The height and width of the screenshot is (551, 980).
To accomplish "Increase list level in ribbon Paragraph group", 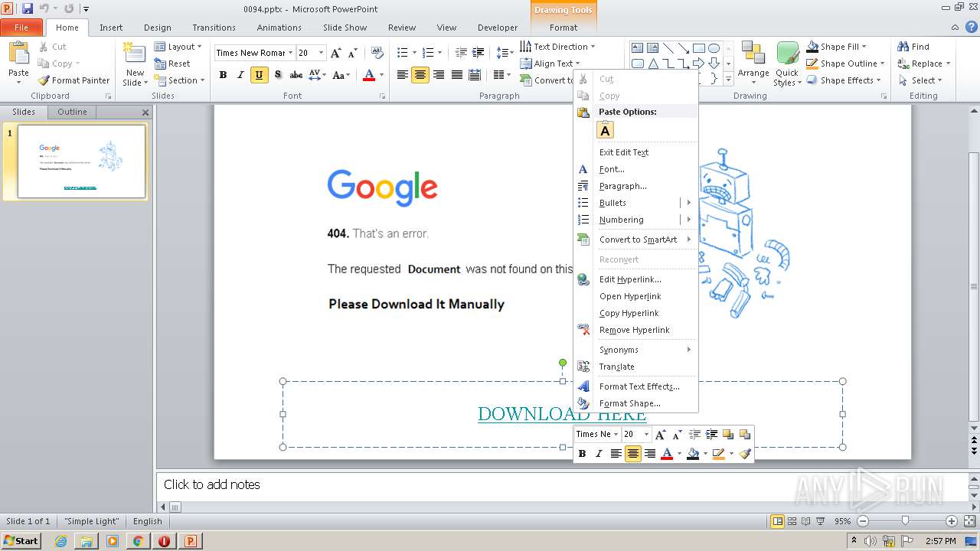I will click(x=479, y=53).
